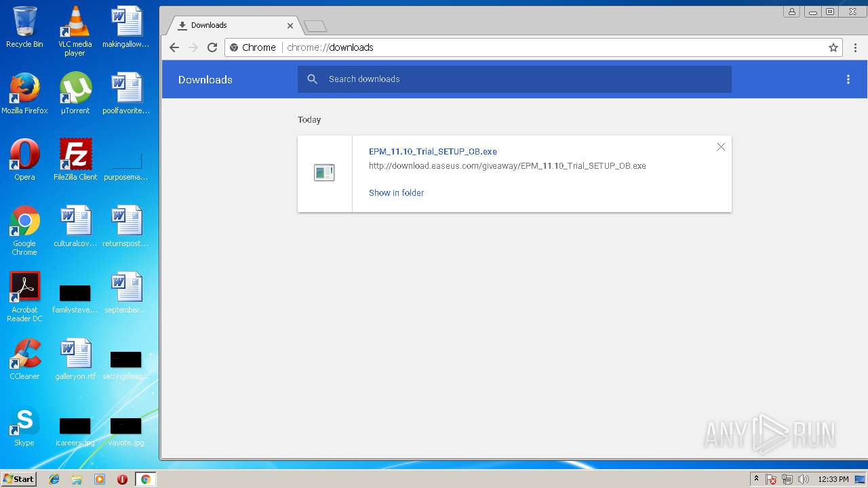Select the Skype desktop shortcut

point(24,426)
